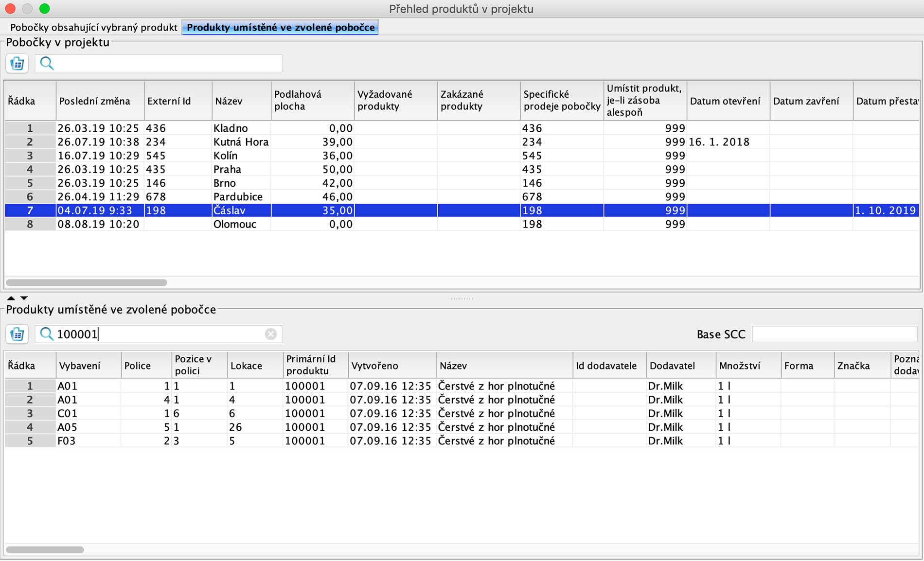Screen dimensions: 924x561
Task: Select product row with equipment F03
Action: [67, 441]
